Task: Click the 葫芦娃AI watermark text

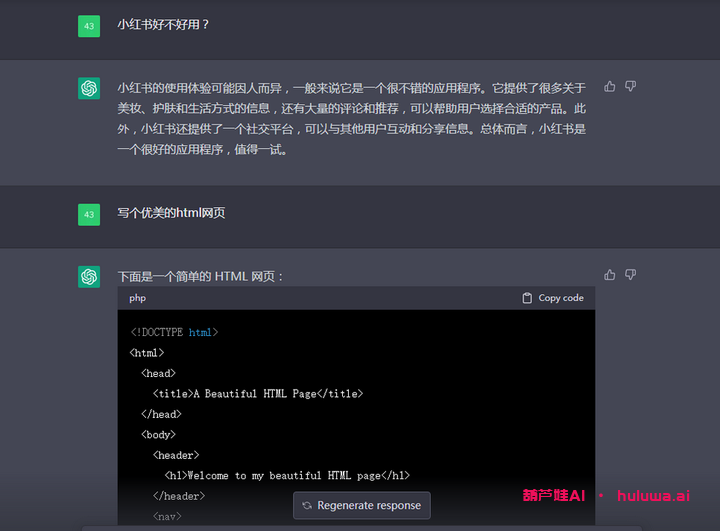Action: (x=553, y=495)
